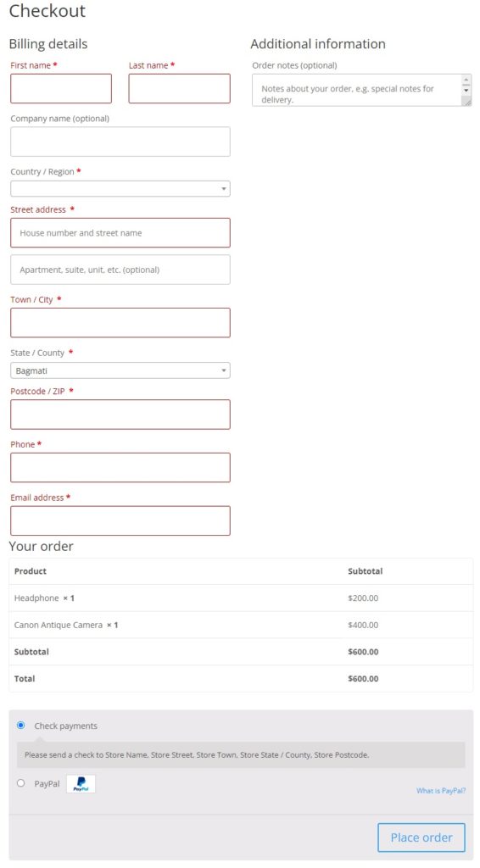Click the Apartment, suite, unit field
This screenshot has height=868, width=480.
click(120, 270)
